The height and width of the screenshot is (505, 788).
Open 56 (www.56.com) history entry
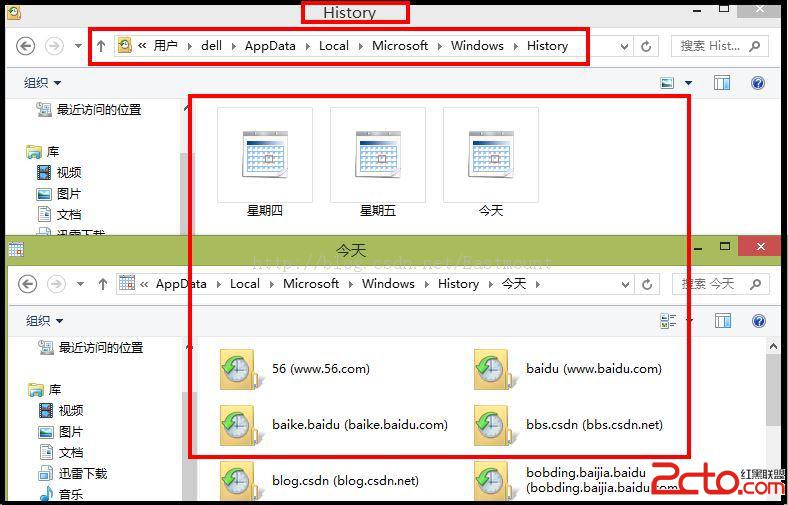[x=296, y=369]
